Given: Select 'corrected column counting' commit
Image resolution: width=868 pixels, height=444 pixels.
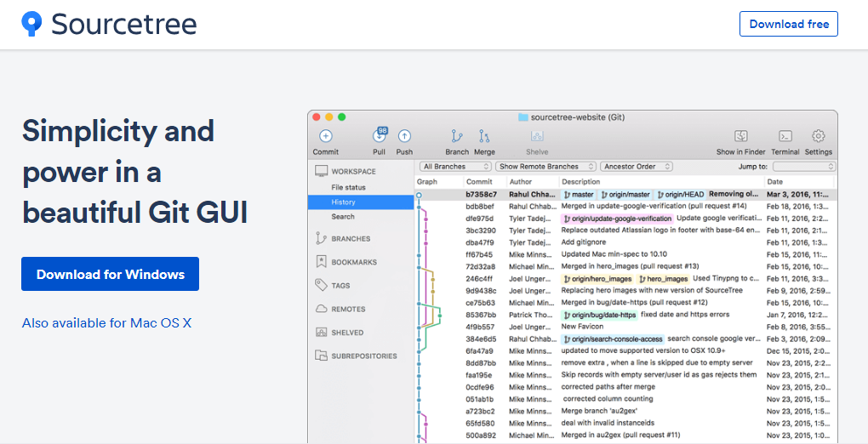Looking at the screenshot, I should pos(625,399).
